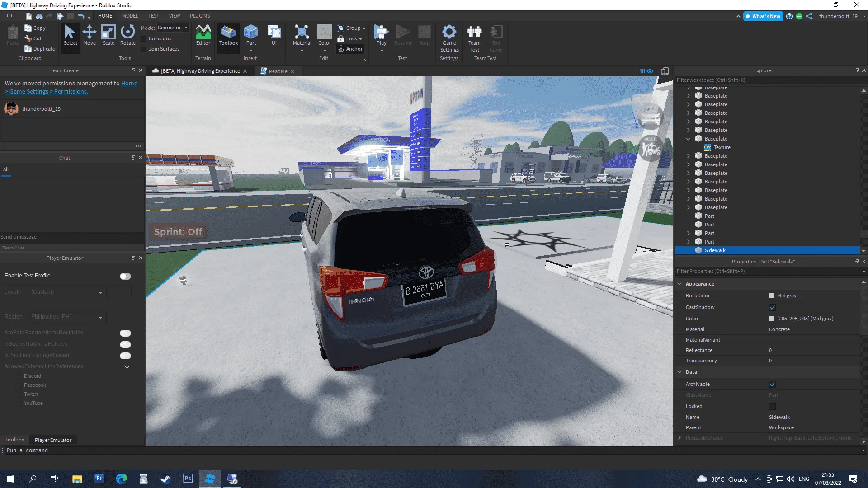Select the All chat channel

click(6, 170)
